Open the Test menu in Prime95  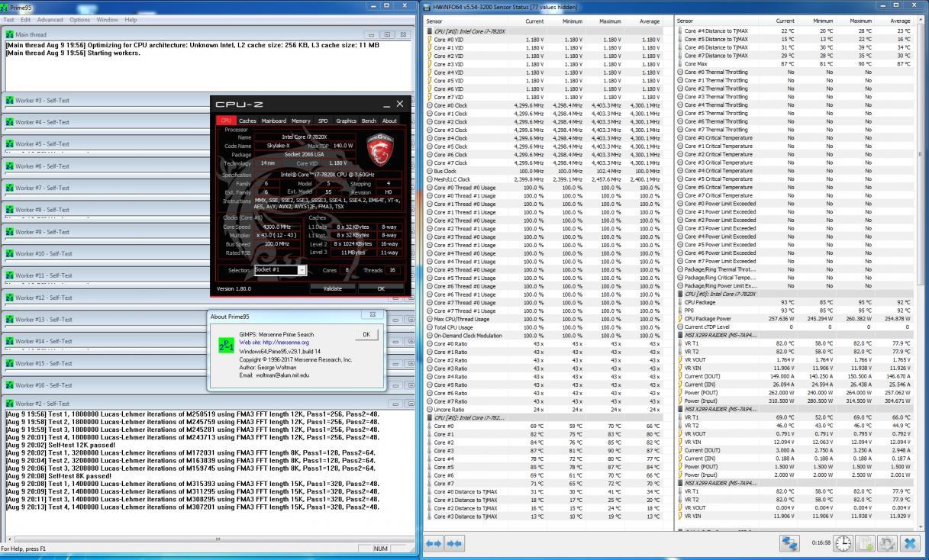pyautogui.click(x=8, y=19)
